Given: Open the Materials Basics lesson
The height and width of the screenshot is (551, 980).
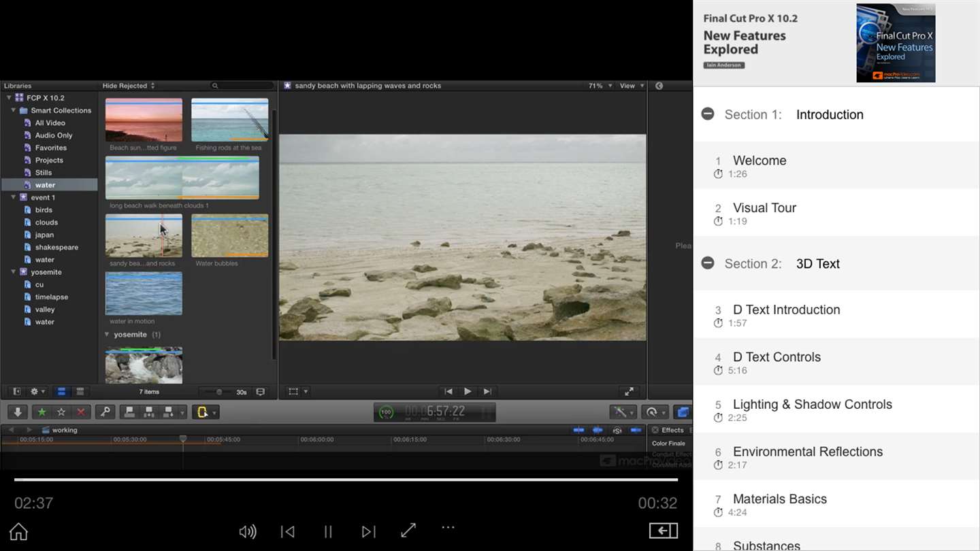Looking at the screenshot, I should 779,499.
